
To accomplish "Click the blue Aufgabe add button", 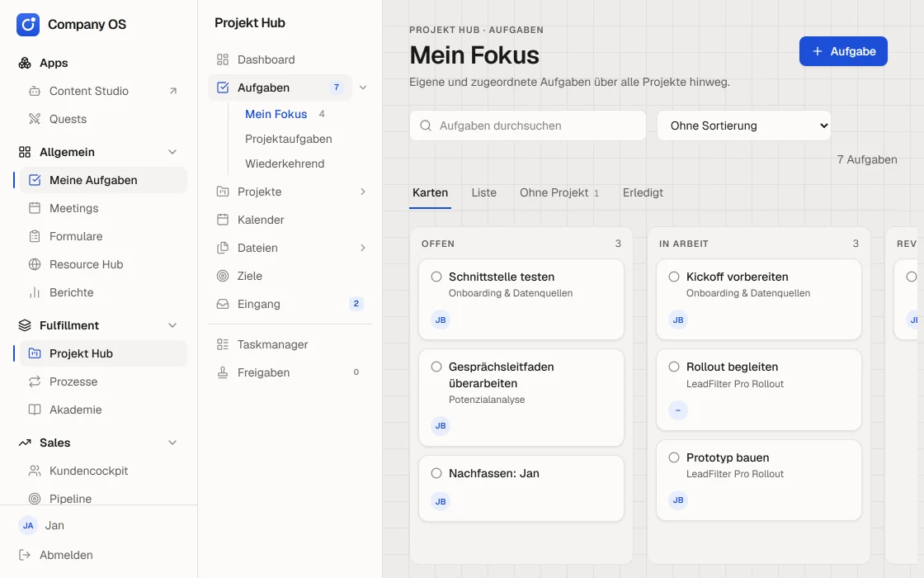I will pyautogui.click(x=843, y=51).
